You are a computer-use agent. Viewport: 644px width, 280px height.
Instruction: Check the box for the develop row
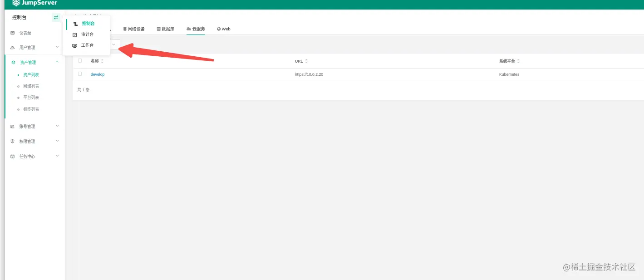click(80, 74)
